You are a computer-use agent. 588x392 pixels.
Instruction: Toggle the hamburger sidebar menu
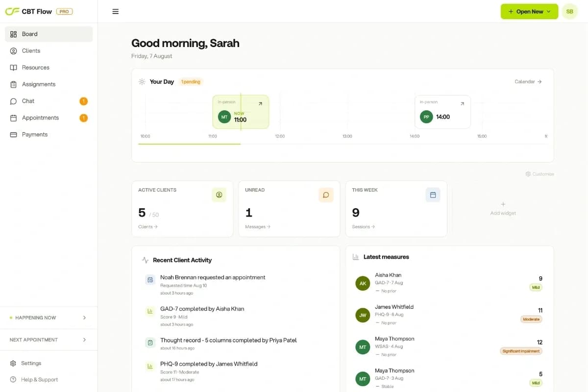[116, 12]
